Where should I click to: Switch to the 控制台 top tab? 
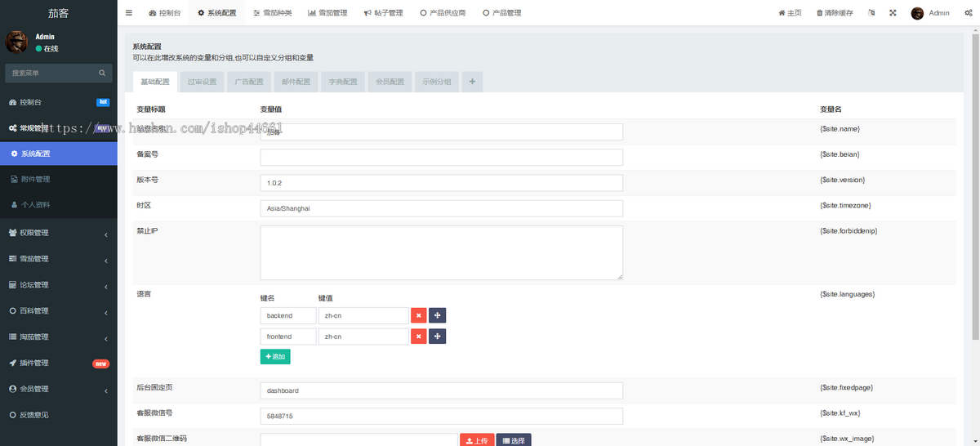pyautogui.click(x=165, y=13)
